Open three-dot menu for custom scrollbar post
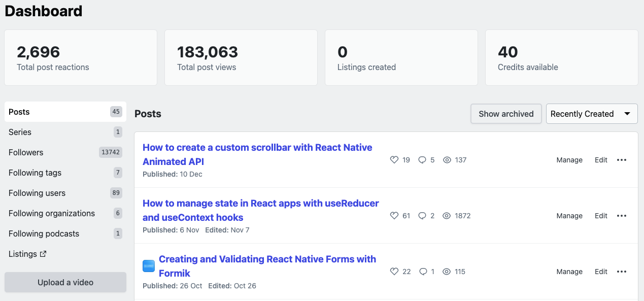This screenshot has width=644, height=301. point(622,160)
